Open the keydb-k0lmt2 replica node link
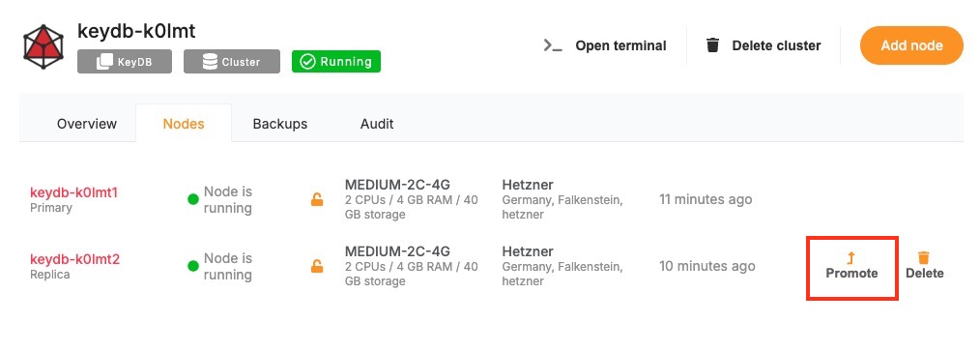 (74, 259)
